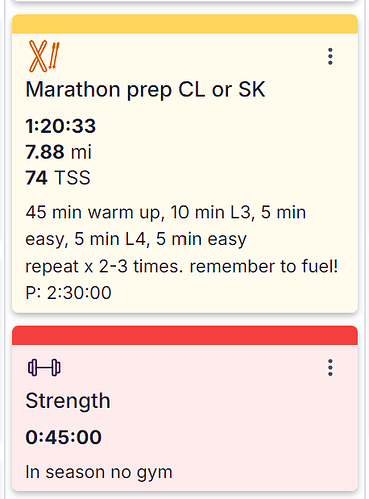Click the planned time P: 2:30:00

pyautogui.click(x=68, y=293)
